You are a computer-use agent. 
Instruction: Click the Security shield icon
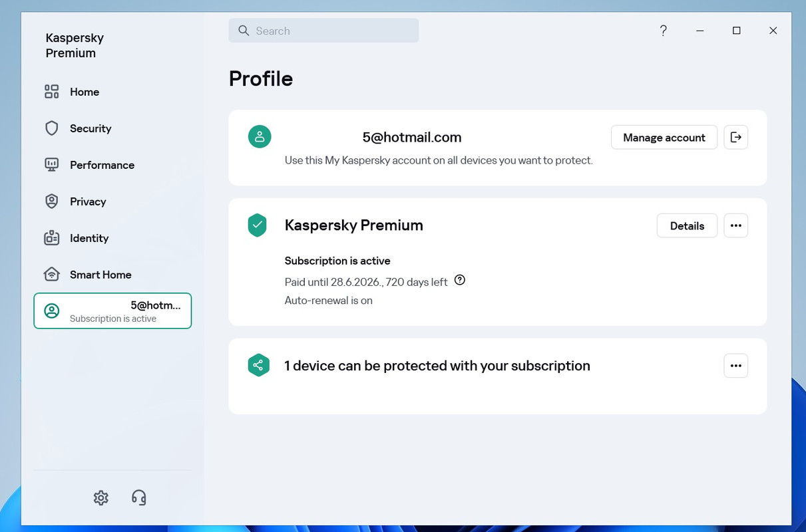(x=52, y=128)
